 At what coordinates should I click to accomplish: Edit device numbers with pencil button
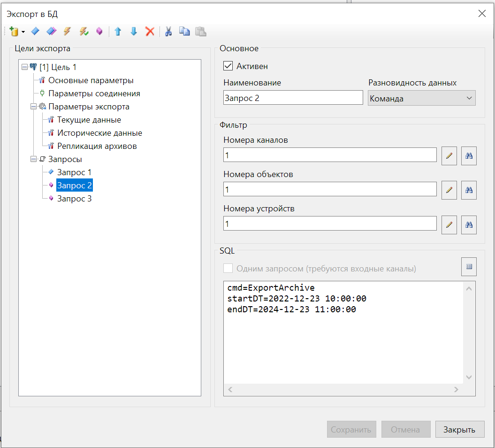coord(449,224)
